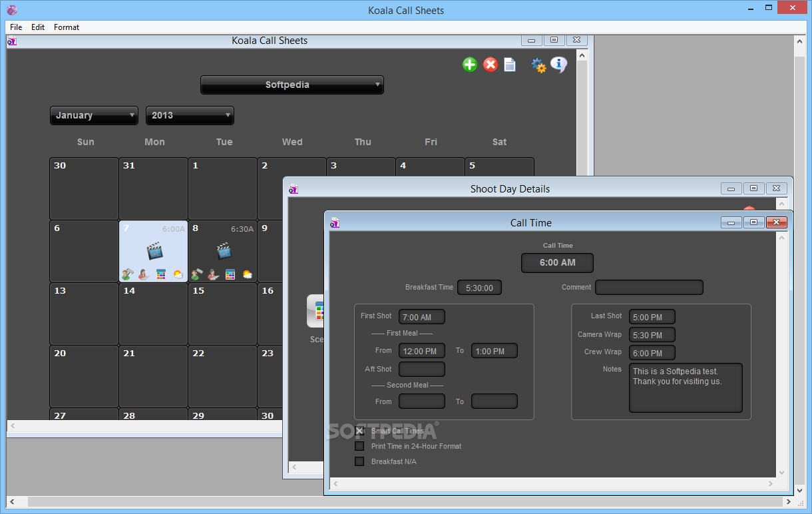Select calendar day 6
Image resolution: width=812 pixels, height=514 pixels.
[x=84, y=251]
